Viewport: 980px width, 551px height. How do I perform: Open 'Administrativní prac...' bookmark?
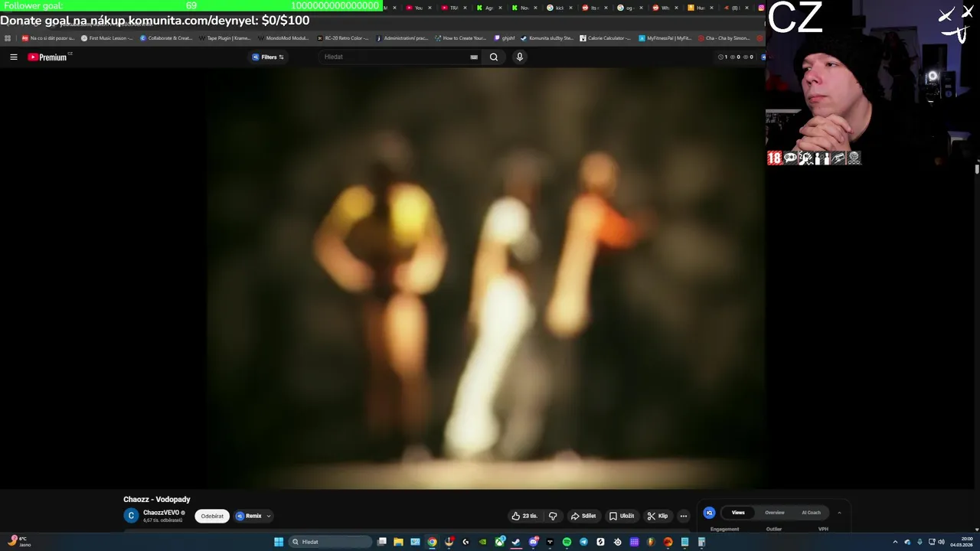402,37
